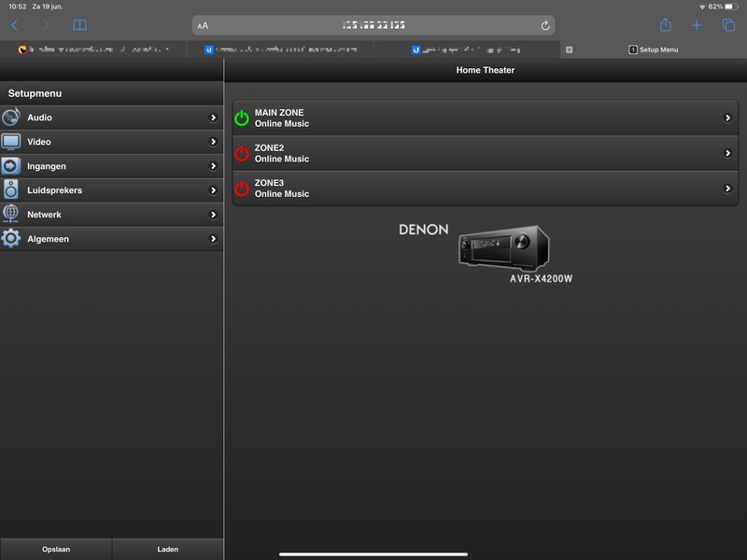Open ZONE3 details chevron
This screenshot has width=747, height=560.
coord(727,189)
